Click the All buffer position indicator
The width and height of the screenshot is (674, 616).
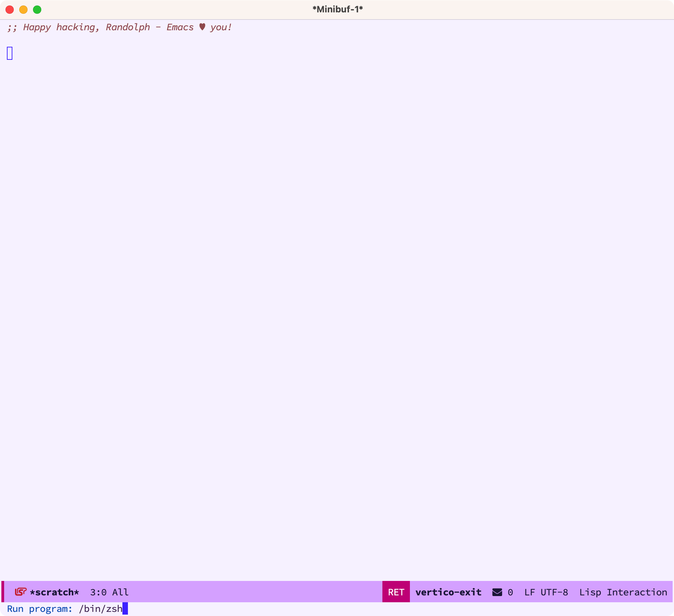click(120, 592)
